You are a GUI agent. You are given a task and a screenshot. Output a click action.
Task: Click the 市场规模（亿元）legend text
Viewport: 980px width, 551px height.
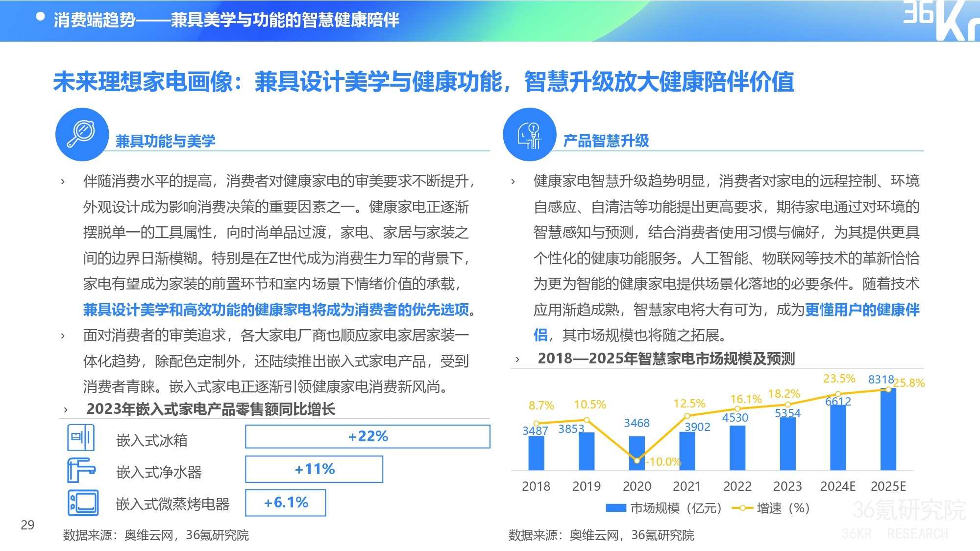pos(676,508)
